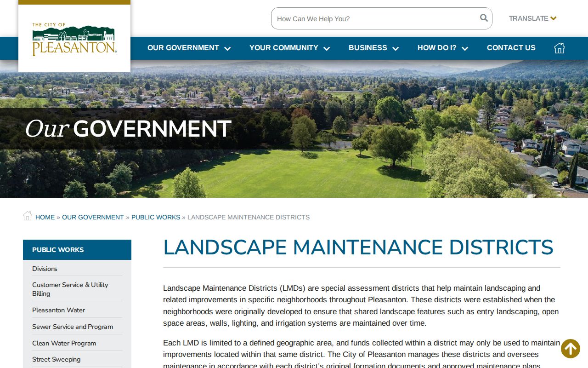Follow the Home breadcrumb link
588x368 pixels.
[x=45, y=217]
